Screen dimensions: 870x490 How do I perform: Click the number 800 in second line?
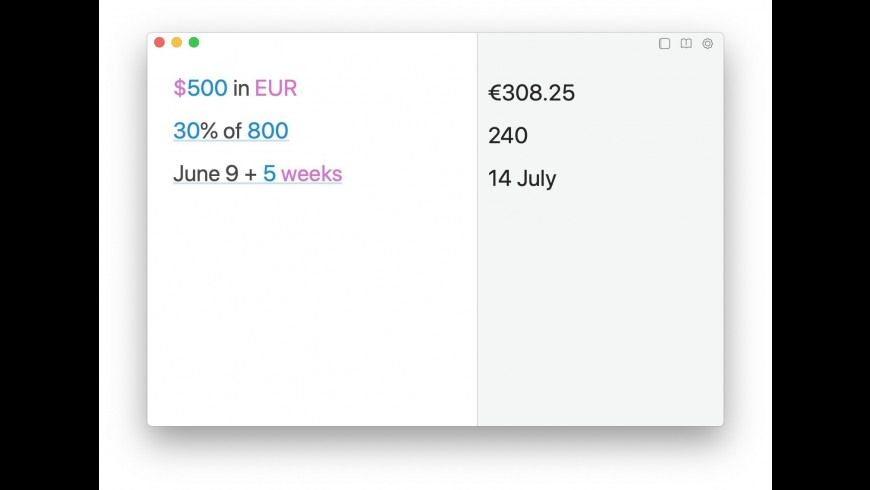[268, 131]
